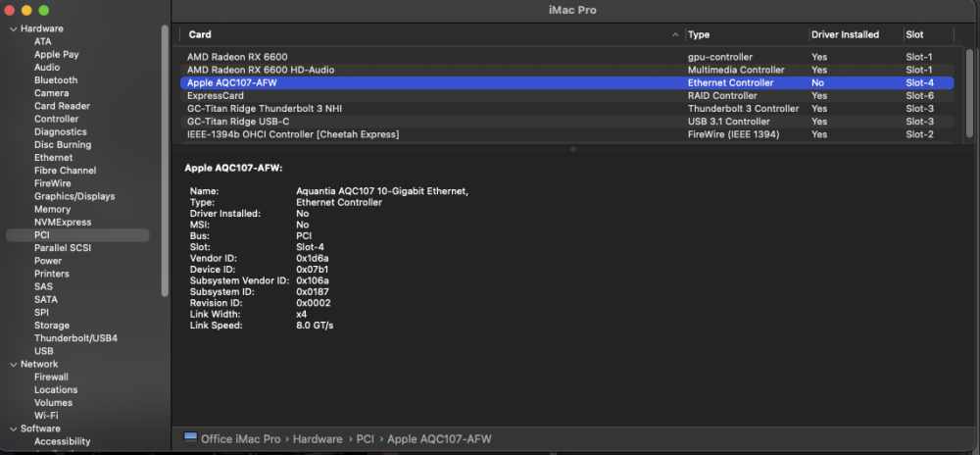This screenshot has height=455, width=980.
Task: Collapse the Network section in sidebar
Action: (x=13, y=365)
